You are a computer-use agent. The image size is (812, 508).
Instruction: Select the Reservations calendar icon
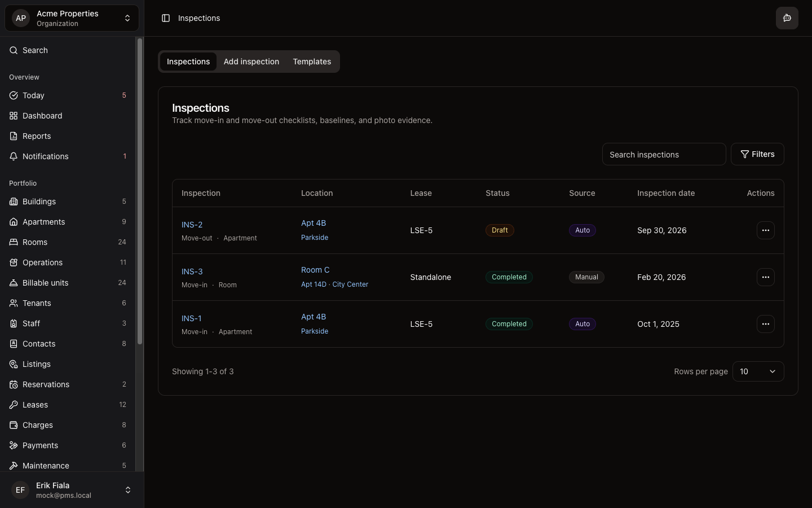coord(14,384)
